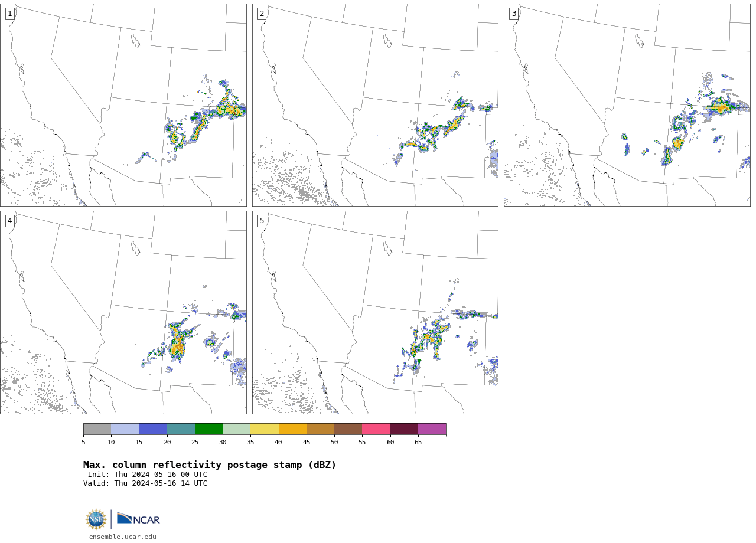Click the teal 20-25 dBZ color swatch
This screenshot has height=543, width=756.
(x=181, y=429)
